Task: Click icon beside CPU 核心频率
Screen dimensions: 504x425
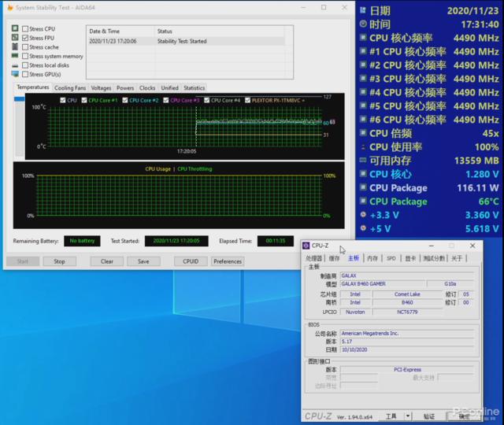Action: (363, 38)
